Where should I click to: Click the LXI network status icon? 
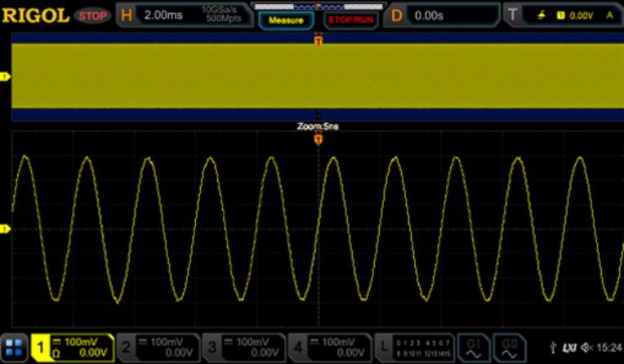click(570, 348)
